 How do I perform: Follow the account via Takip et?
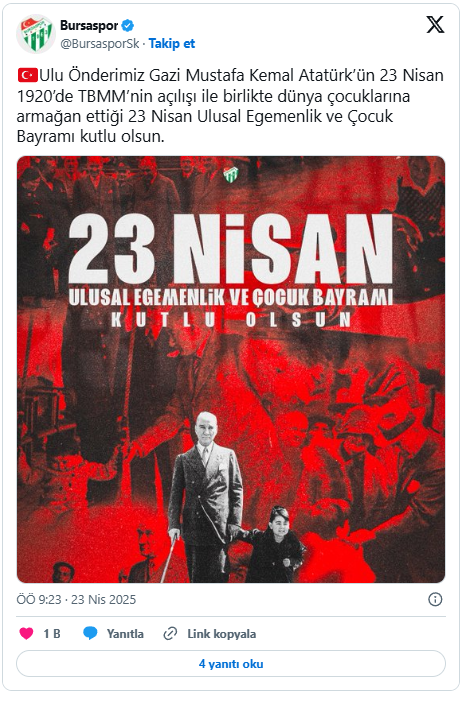click(x=172, y=43)
